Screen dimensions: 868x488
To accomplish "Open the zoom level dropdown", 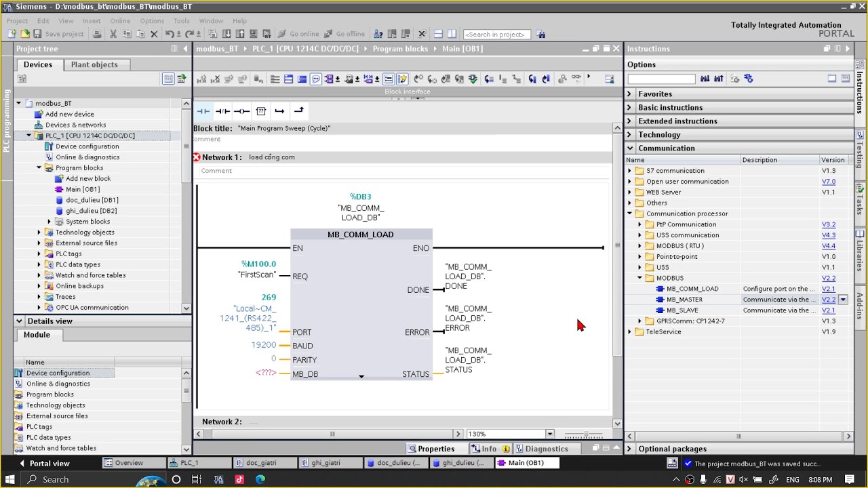I will point(550,434).
